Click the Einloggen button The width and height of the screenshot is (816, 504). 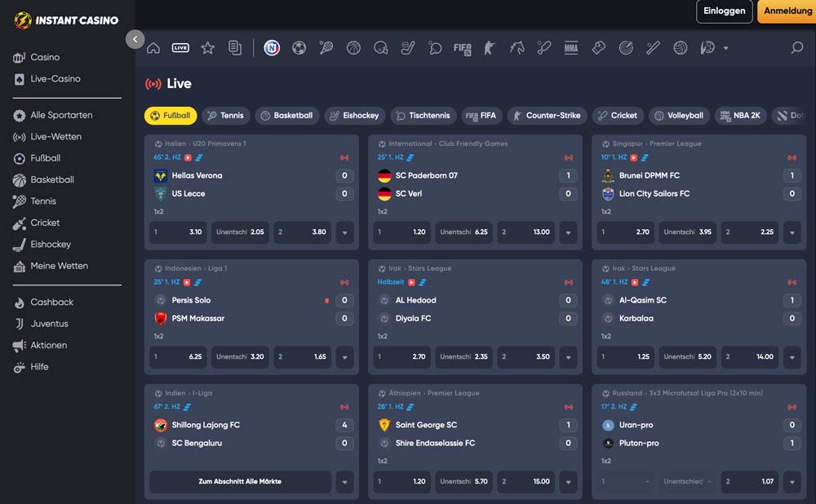pyautogui.click(x=724, y=11)
